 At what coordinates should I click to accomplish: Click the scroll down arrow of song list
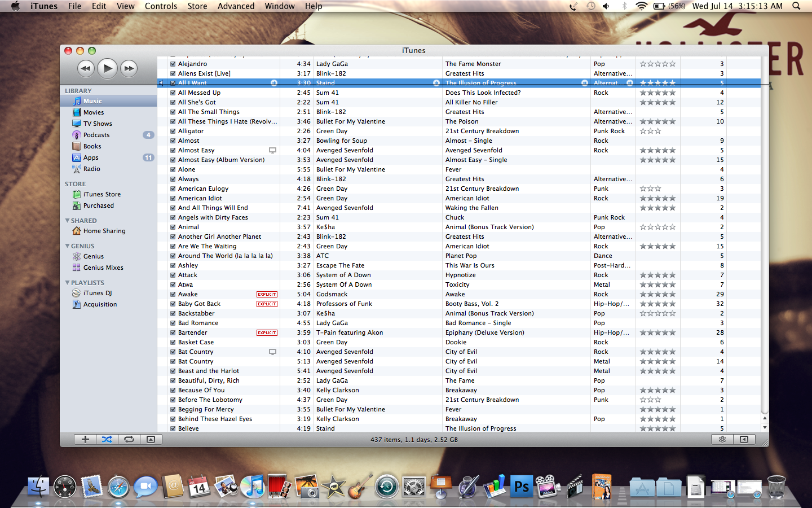[x=765, y=427]
